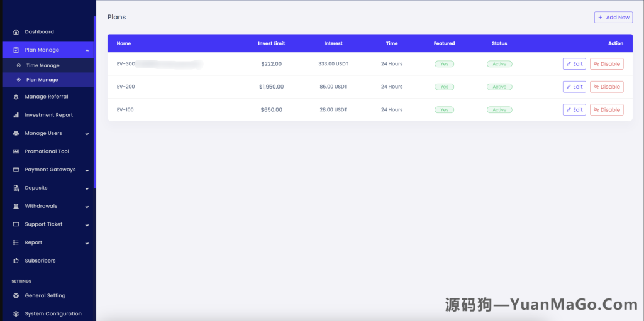Screen dimensions: 644x321
Task: Expand the Support Ticket chevron
Action: (87, 225)
